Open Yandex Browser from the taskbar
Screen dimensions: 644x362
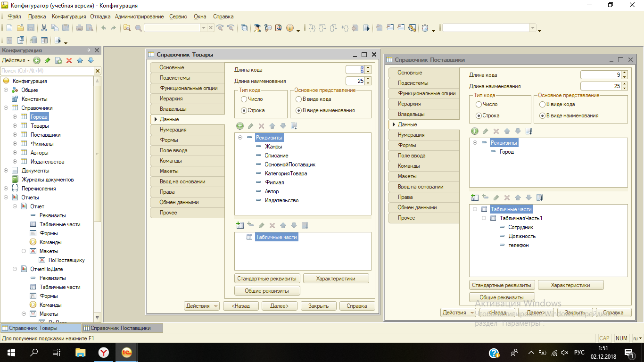[x=103, y=352]
